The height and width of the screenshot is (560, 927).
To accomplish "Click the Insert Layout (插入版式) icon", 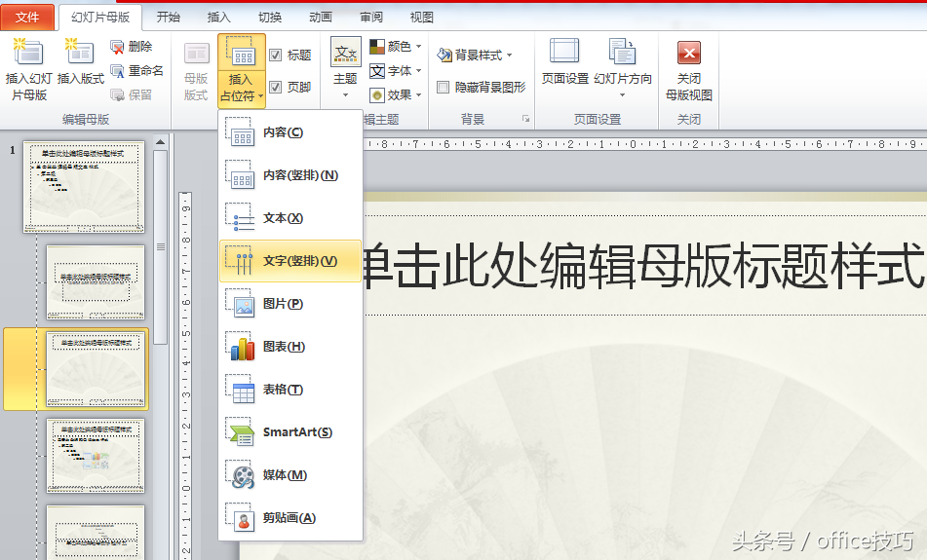I will tap(80, 52).
